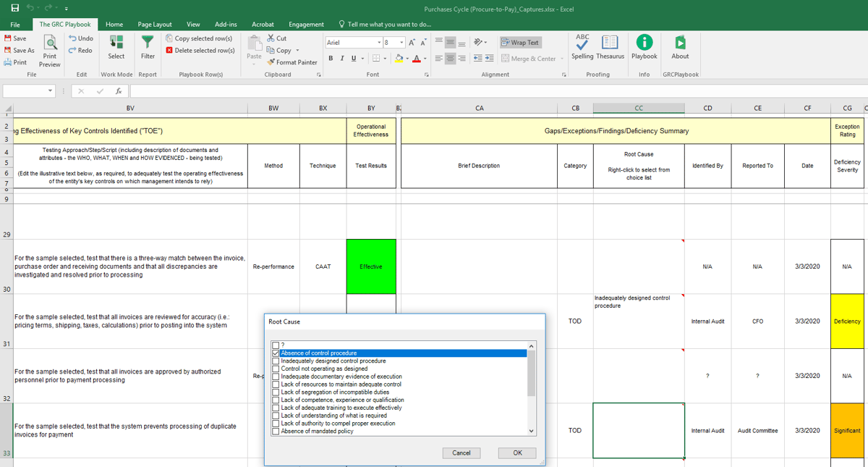
Task: Click the green Info icon
Action: [644, 42]
